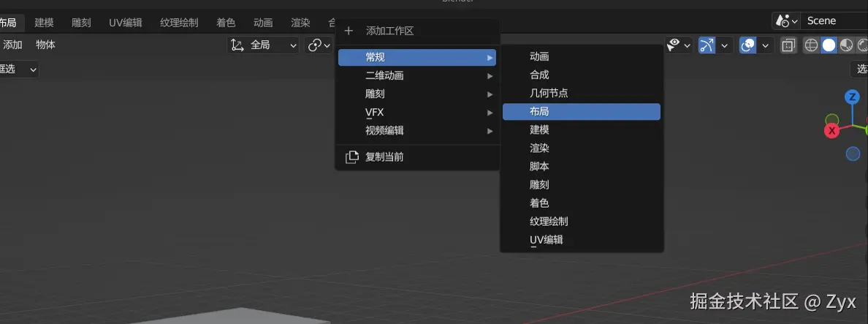Click the arrow beside 视频编辑

[x=490, y=131]
